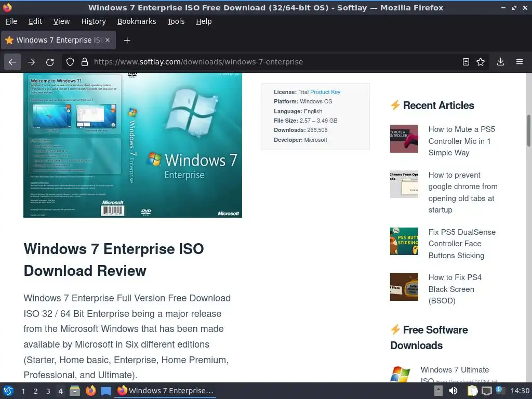Switch to virtual desktop 1
The image size is (532, 399).
tap(23, 391)
